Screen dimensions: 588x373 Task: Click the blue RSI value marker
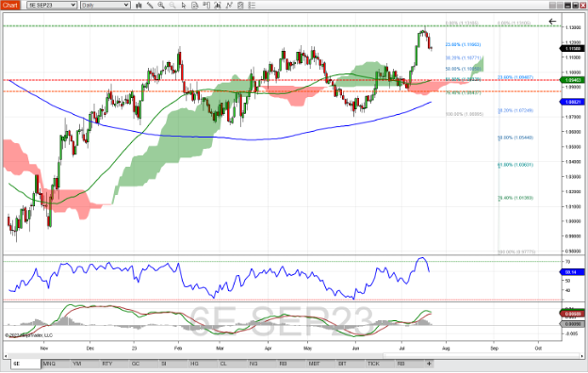pyautogui.click(x=573, y=272)
